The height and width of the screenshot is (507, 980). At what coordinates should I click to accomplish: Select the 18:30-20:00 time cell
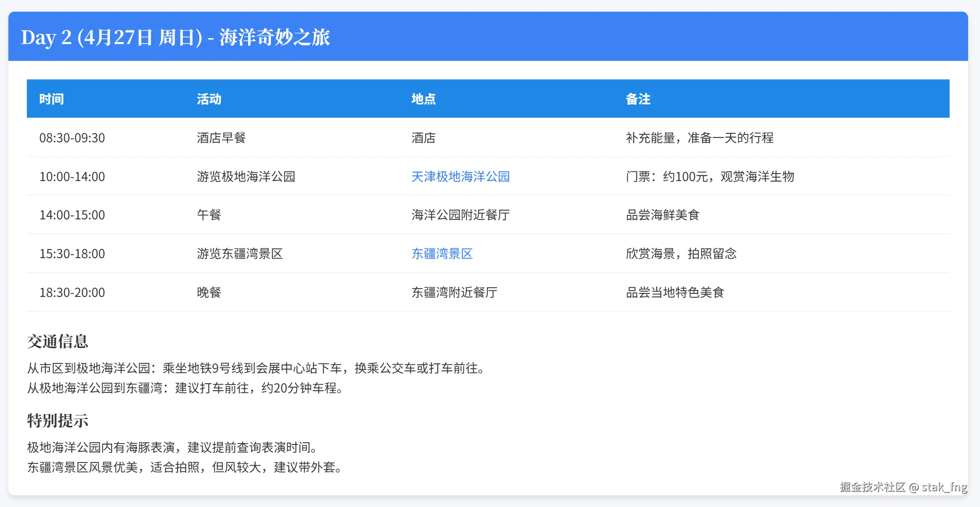click(x=72, y=292)
